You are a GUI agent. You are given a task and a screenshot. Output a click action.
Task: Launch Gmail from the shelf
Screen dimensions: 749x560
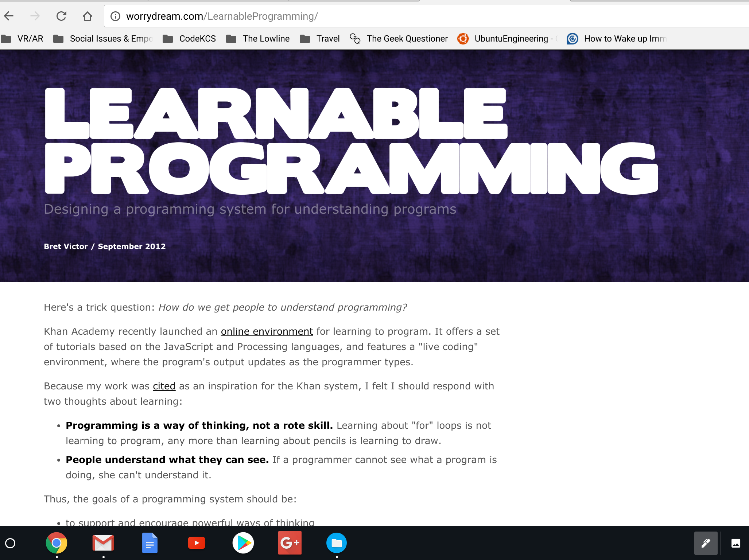(103, 543)
